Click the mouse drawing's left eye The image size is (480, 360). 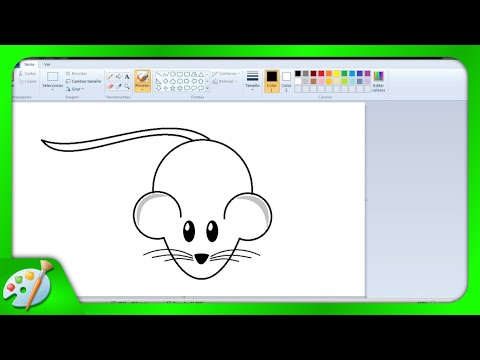[x=189, y=231]
